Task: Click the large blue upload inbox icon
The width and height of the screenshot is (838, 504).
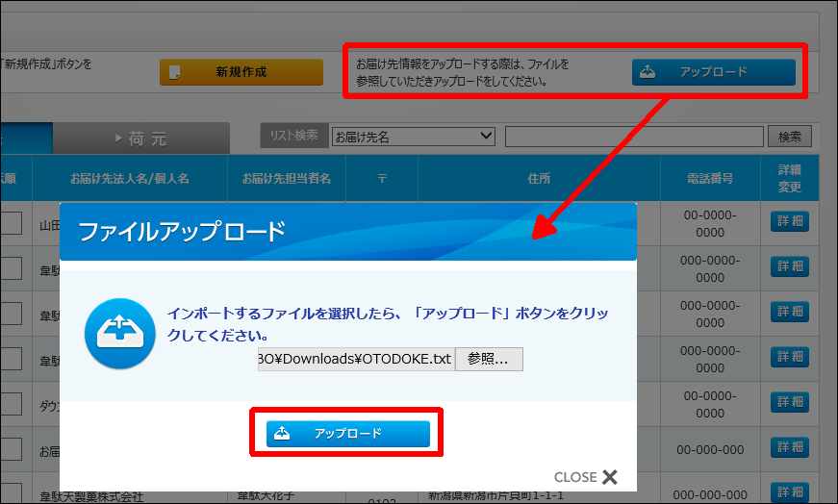Action: click(x=119, y=334)
